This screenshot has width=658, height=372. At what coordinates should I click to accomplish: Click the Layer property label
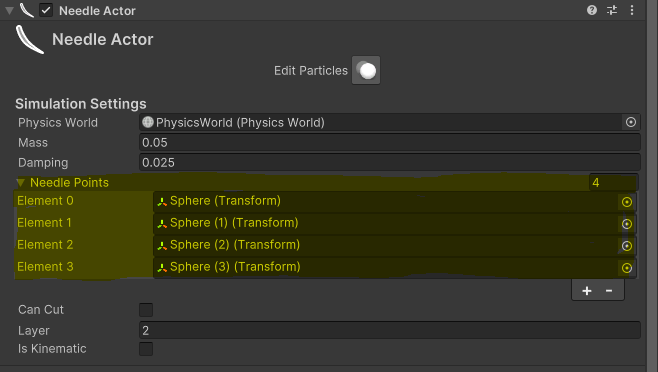coord(34,330)
